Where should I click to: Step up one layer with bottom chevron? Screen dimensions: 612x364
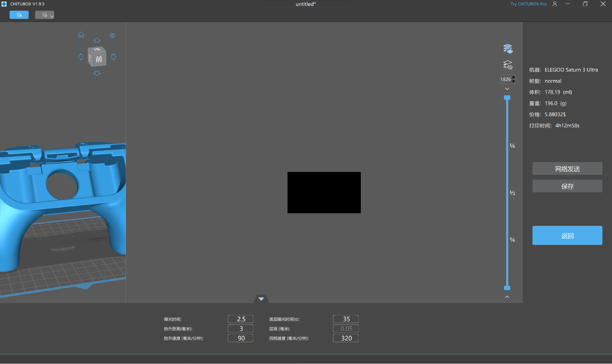(x=507, y=297)
